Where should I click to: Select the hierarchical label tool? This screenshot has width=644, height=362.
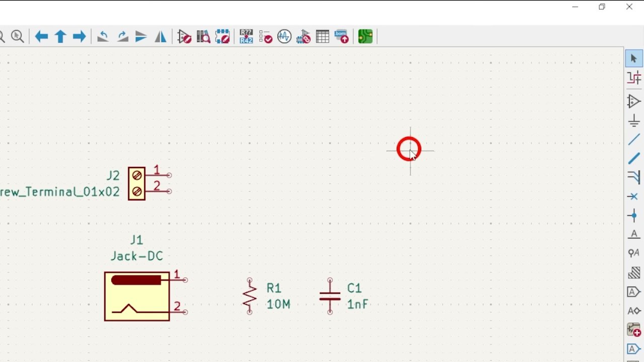point(633,311)
